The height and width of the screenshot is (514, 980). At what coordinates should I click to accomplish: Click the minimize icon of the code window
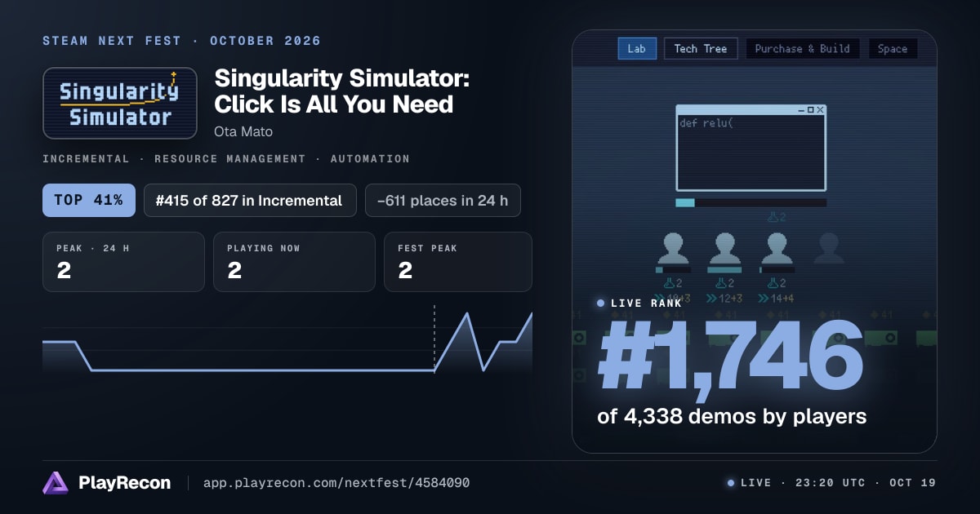coord(800,109)
